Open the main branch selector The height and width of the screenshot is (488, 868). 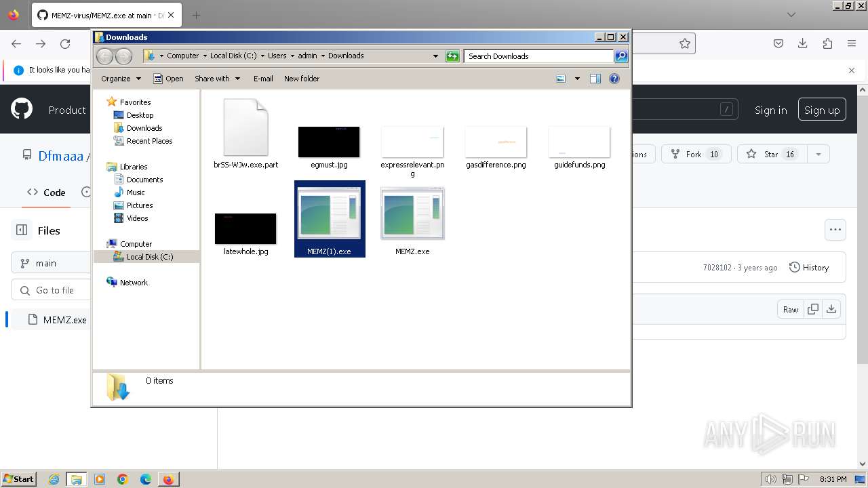click(51, 263)
